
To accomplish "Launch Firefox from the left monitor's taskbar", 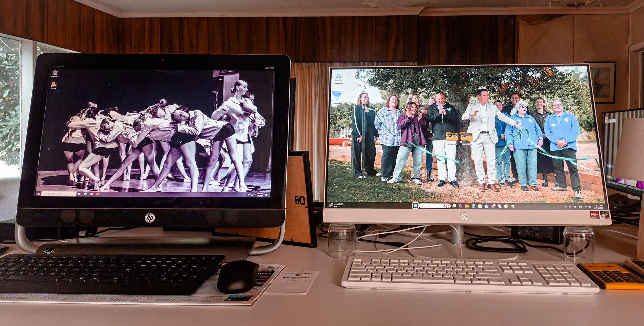I will [x=97, y=194].
